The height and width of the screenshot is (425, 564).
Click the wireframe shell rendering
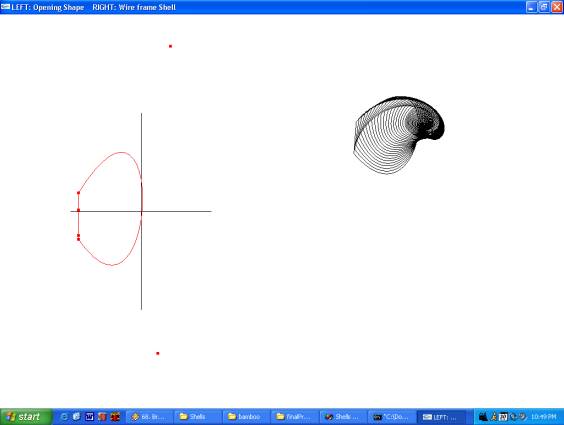click(x=399, y=135)
